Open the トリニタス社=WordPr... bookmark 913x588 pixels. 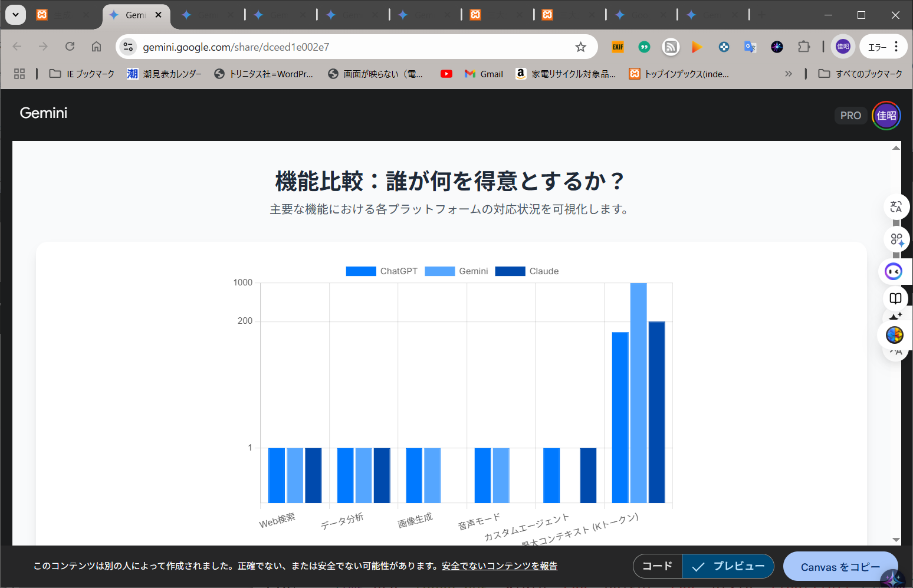pos(264,74)
